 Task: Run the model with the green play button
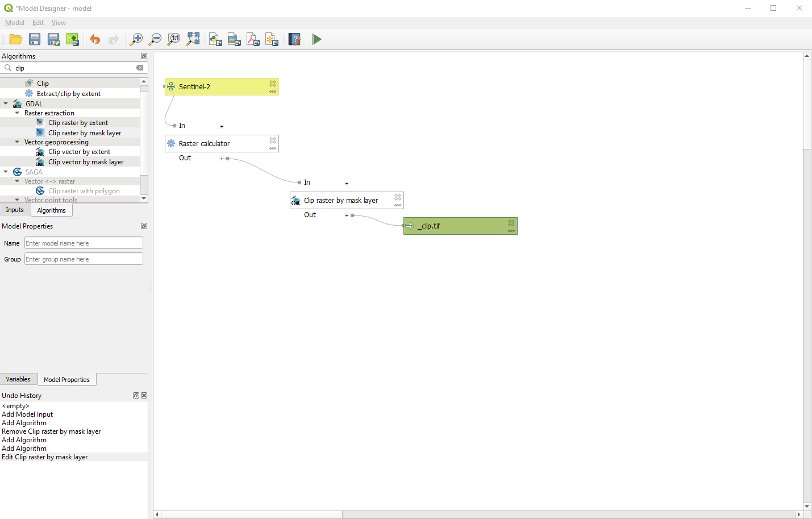[317, 39]
